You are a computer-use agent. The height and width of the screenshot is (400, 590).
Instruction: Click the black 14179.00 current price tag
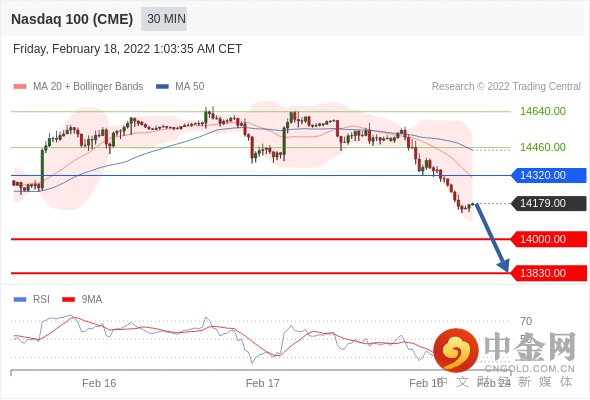[549, 204]
